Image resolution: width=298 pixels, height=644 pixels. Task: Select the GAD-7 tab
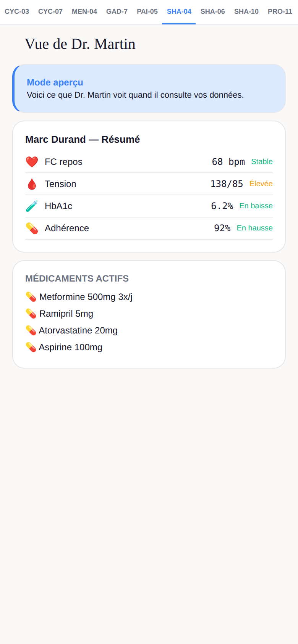click(x=117, y=12)
